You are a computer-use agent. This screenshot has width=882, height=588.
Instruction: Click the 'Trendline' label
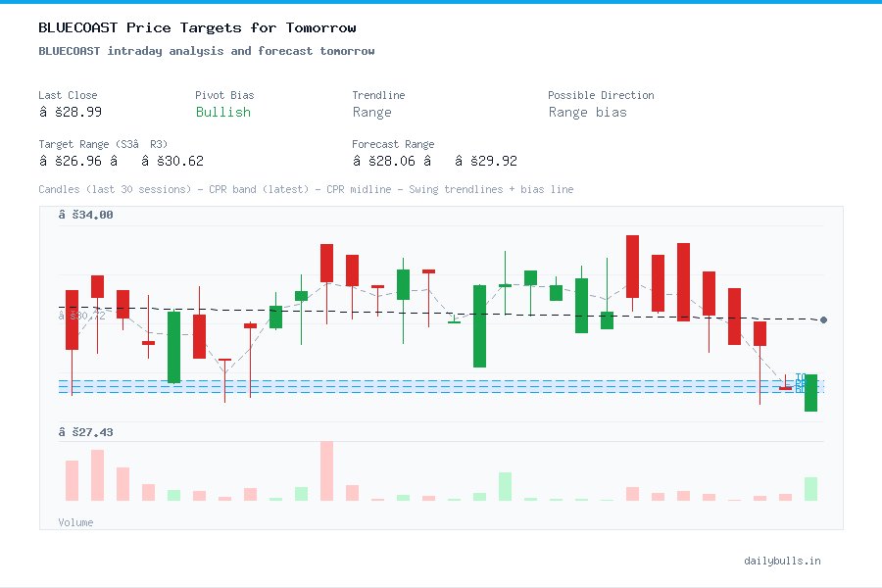coord(378,95)
